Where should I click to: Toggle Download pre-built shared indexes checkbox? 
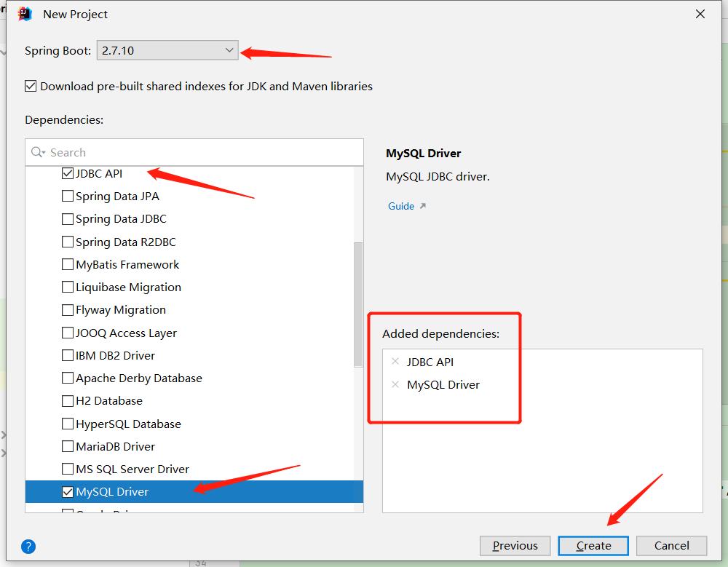tap(31, 86)
